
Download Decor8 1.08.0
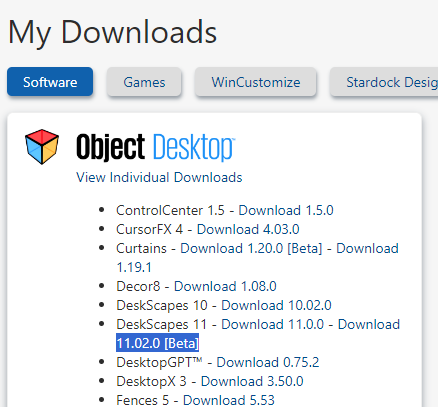[x=225, y=286]
